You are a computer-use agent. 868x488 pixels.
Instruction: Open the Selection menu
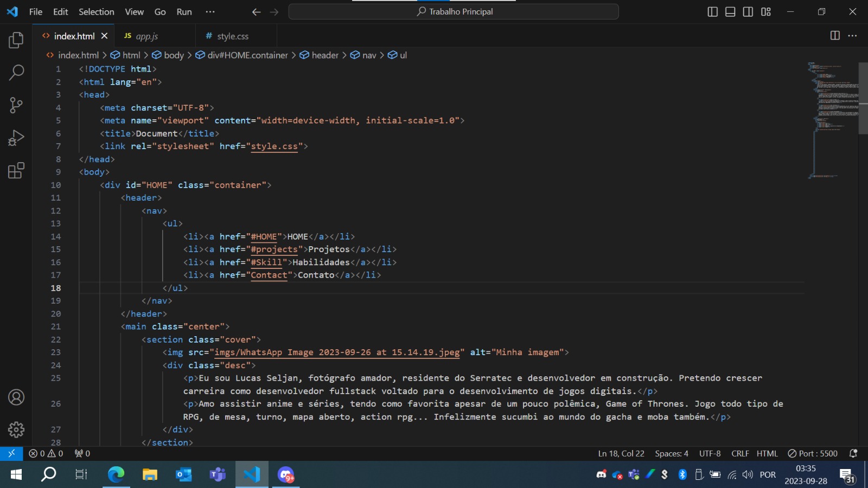point(96,12)
